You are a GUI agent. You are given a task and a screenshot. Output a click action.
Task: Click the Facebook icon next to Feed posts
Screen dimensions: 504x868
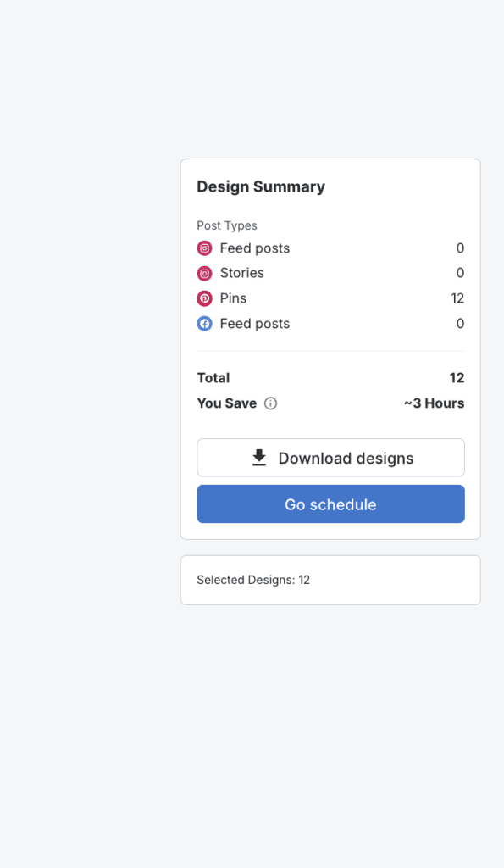tap(203, 323)
